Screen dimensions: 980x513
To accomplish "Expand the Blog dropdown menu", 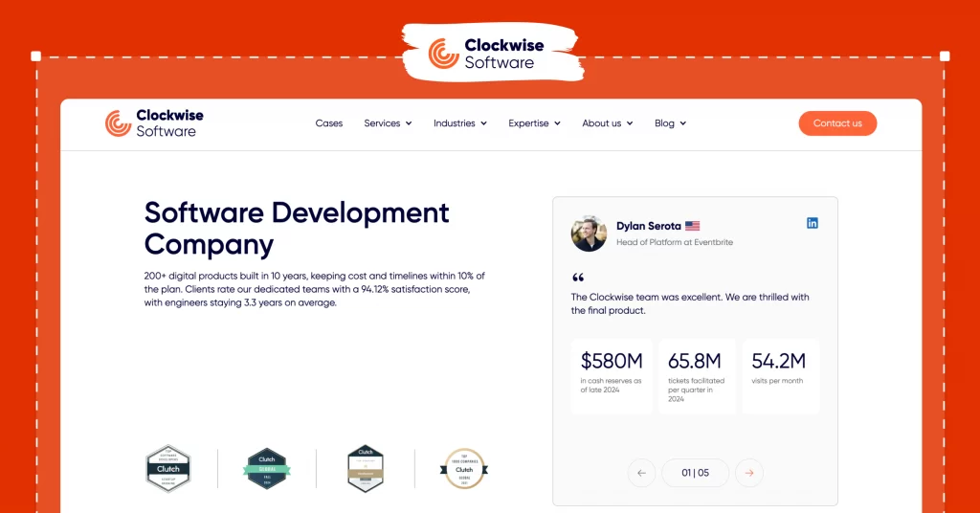I will [670, 123].
